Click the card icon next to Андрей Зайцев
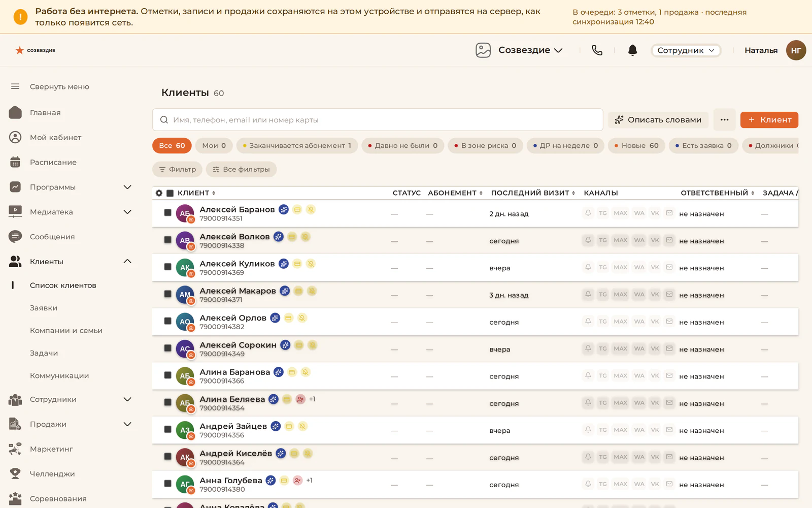Viewport: 812px width, 508px height. click(x=289, y=426)
